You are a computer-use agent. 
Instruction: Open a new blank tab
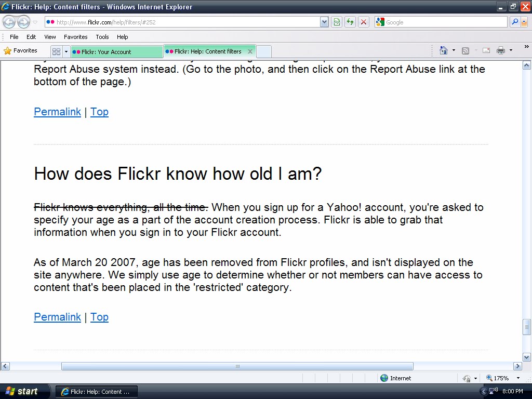264,52
